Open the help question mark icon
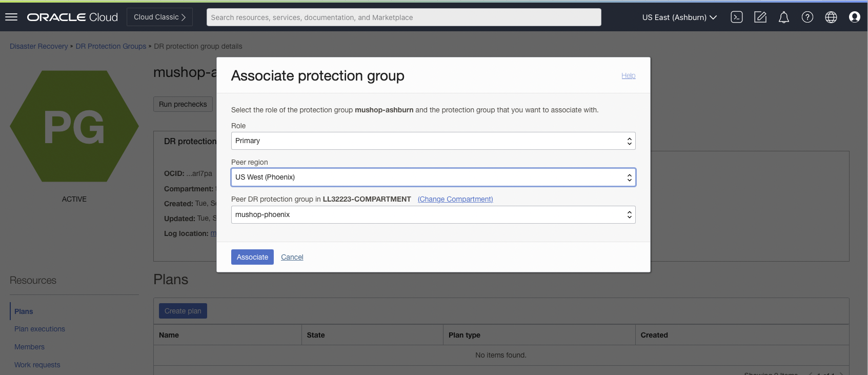Viewport: 868px width, 375px height. point(807,17)
